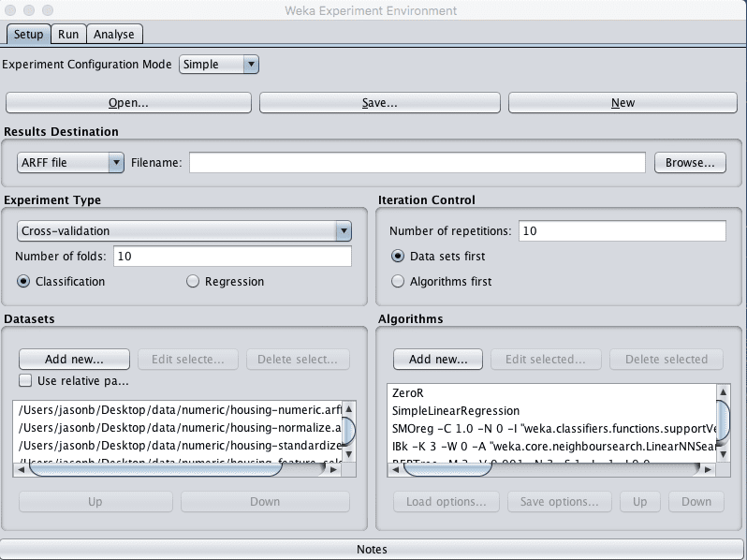Expand the ARFF file destination dropdown
The image size is (747, 560).
coord(70,163)
